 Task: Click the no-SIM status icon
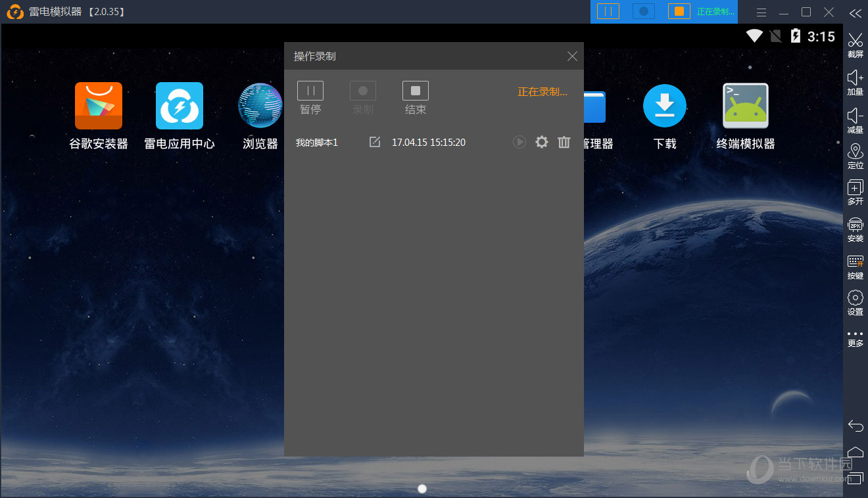tap(776, 36)
